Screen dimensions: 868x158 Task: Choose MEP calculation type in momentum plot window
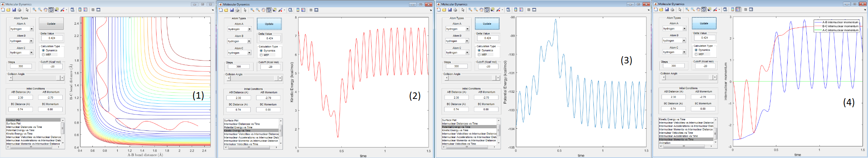pos(696,54)
